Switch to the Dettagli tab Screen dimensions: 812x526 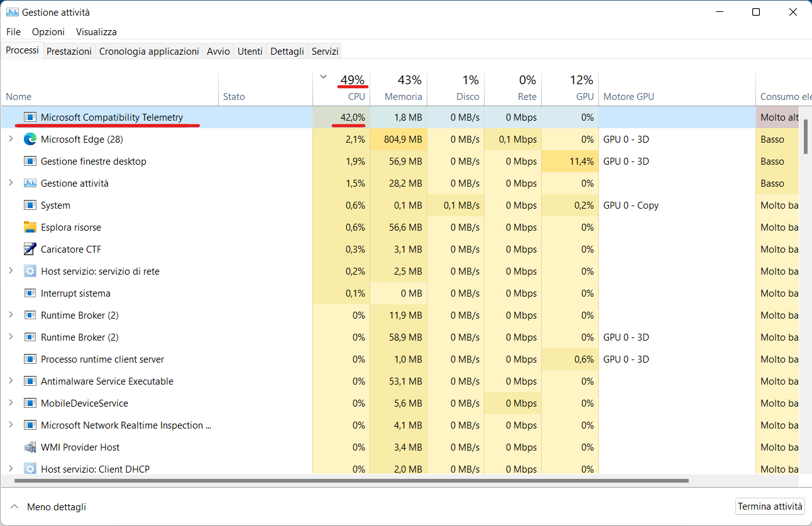[x=287, y=52]
